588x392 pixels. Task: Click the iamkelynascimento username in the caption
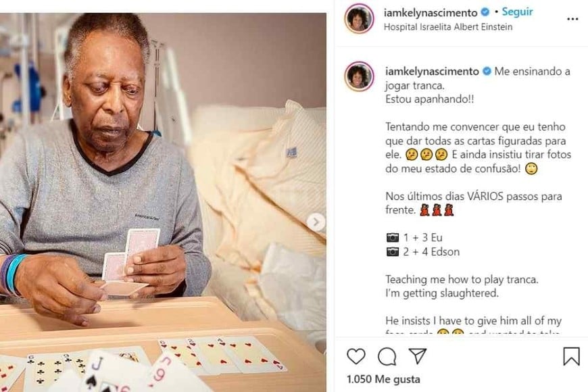point(431,71)
